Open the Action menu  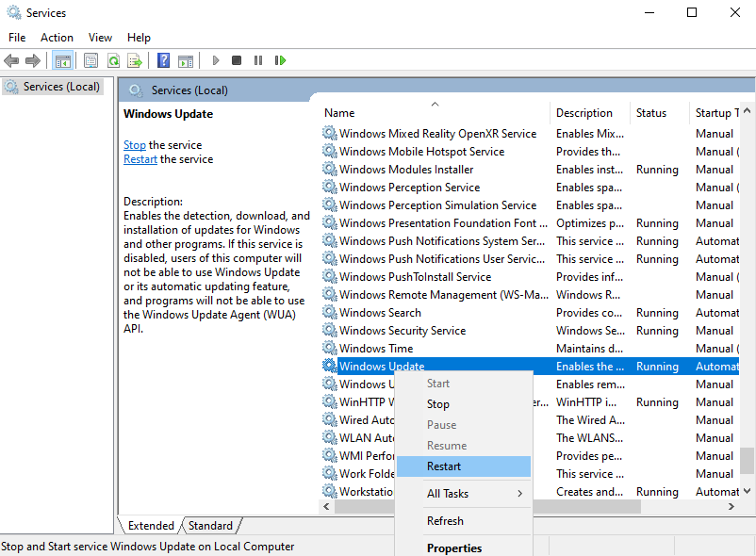(57, 38)
